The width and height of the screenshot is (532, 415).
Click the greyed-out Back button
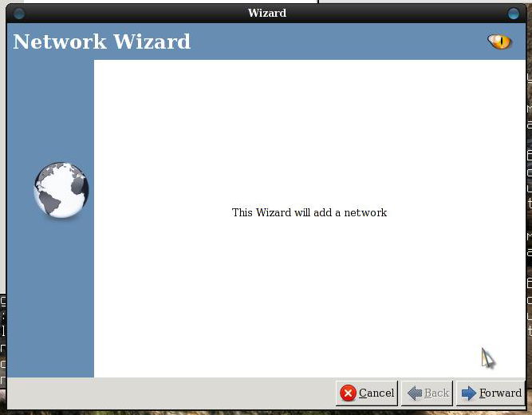coord(428,393)
